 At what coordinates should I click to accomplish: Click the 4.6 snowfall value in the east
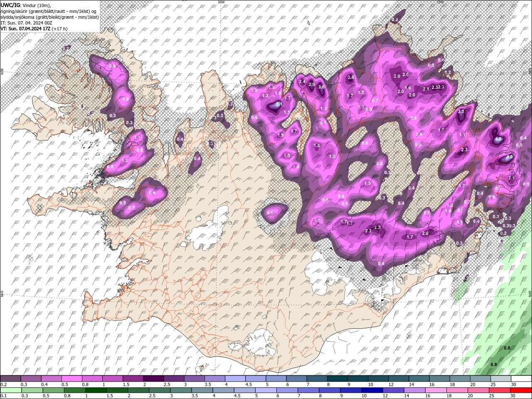499,139
